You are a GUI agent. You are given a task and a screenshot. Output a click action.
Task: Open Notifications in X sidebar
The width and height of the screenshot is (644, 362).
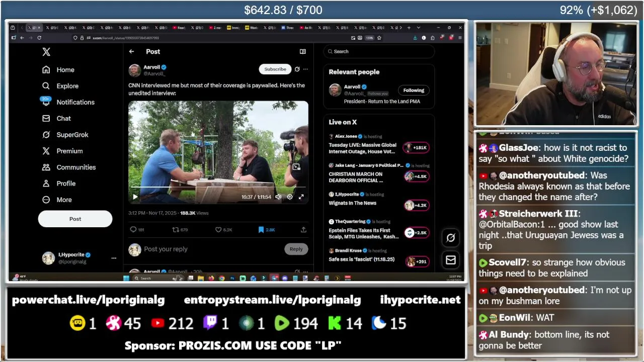coord(68,102)
